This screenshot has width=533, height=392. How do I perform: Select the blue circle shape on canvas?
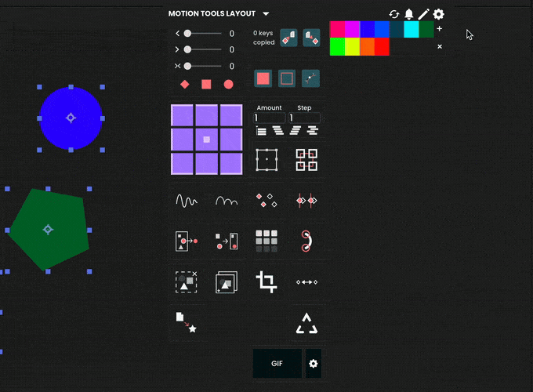coord(71,118)
